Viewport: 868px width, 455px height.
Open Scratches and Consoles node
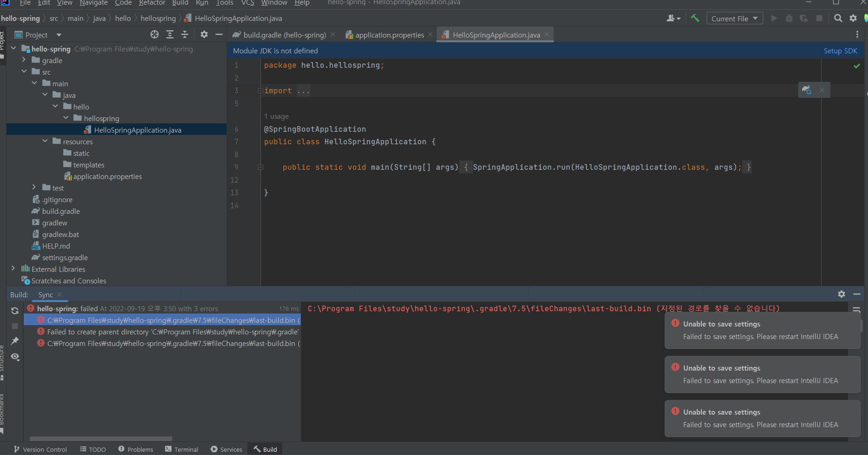(x=69, y=281)
